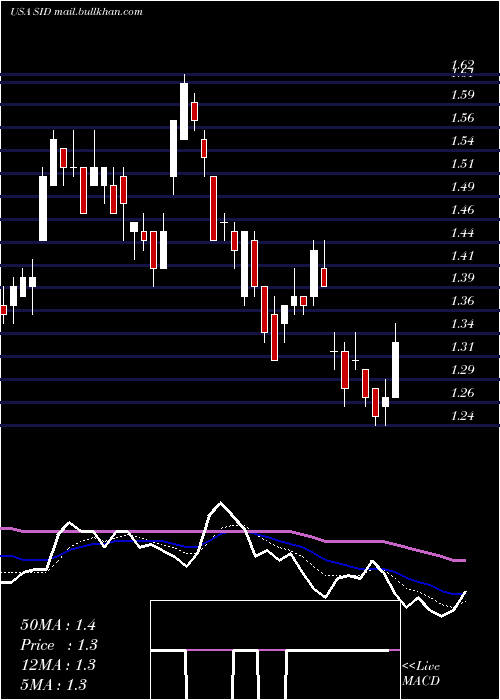
Task: Click the 1.54 price axis label
Action: pos(462,141)
